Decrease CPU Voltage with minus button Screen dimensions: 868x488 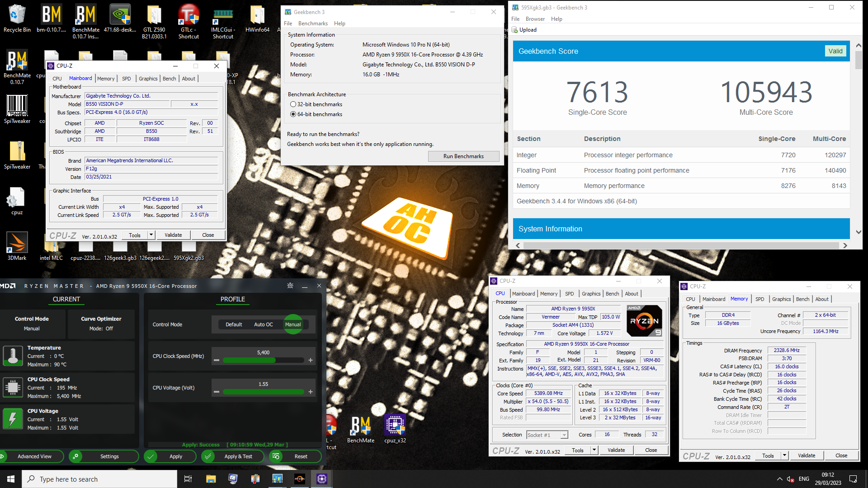click(x=217, y=392)
